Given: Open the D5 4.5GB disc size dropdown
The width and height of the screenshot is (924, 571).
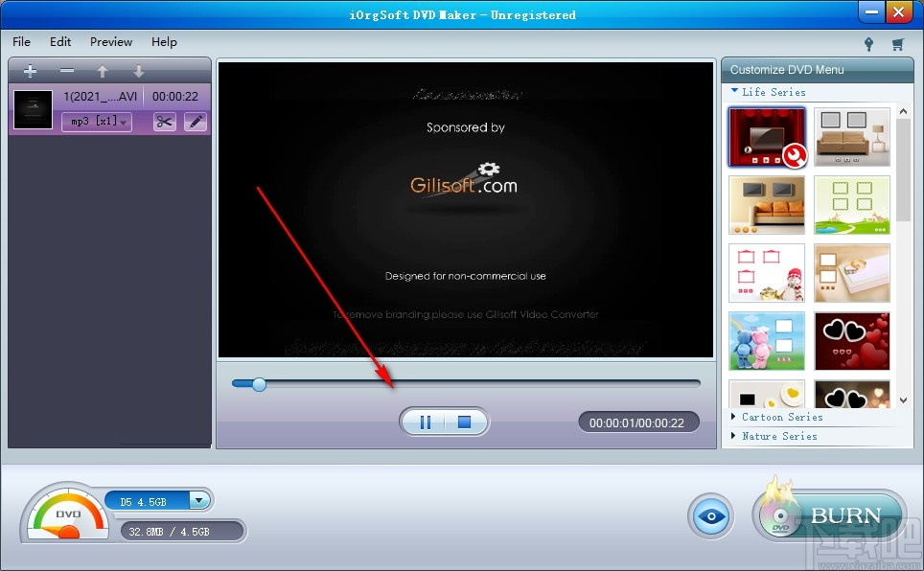Looking at the screenshot, I should [x=199, y=500].
